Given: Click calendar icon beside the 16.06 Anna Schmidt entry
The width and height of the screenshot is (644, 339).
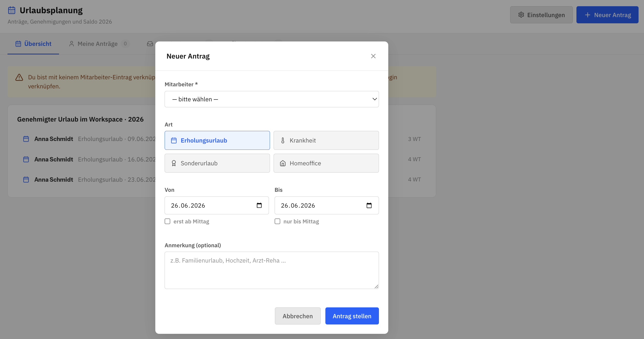Looking at the screenshot, I should (26, 159).
